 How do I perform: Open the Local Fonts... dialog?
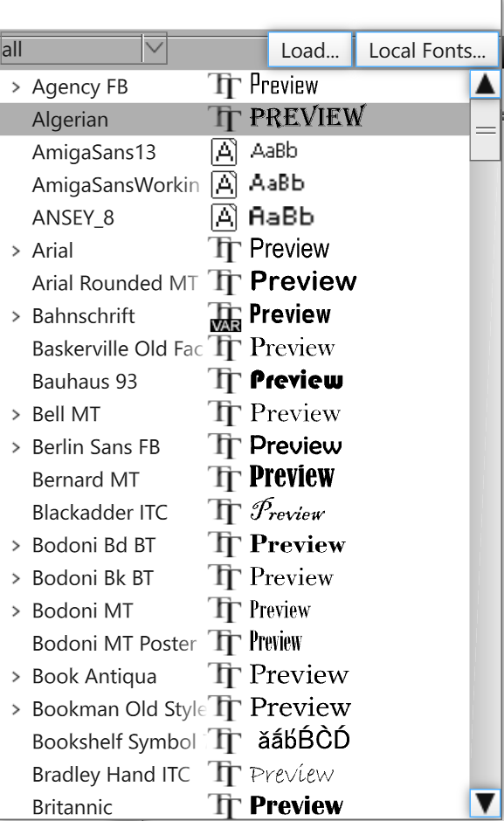(x=427, y=51)
